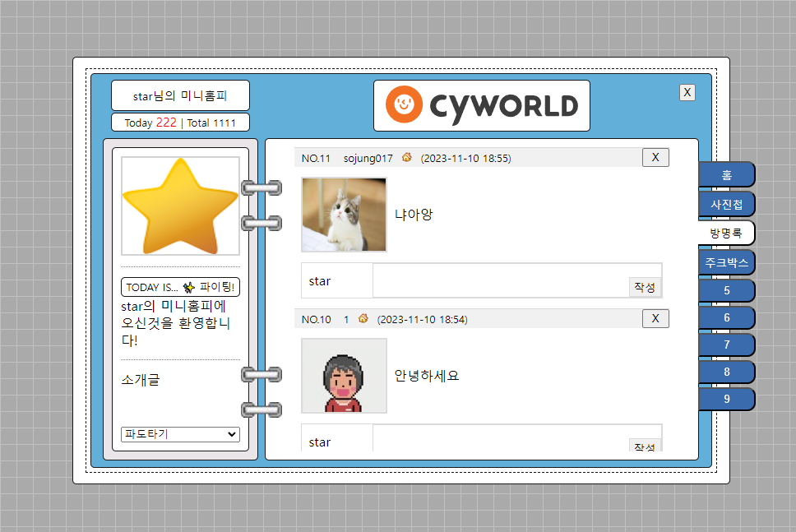
Task: Click 작성 button under 안녕하세요 entry
Action: tap(645, 445)
